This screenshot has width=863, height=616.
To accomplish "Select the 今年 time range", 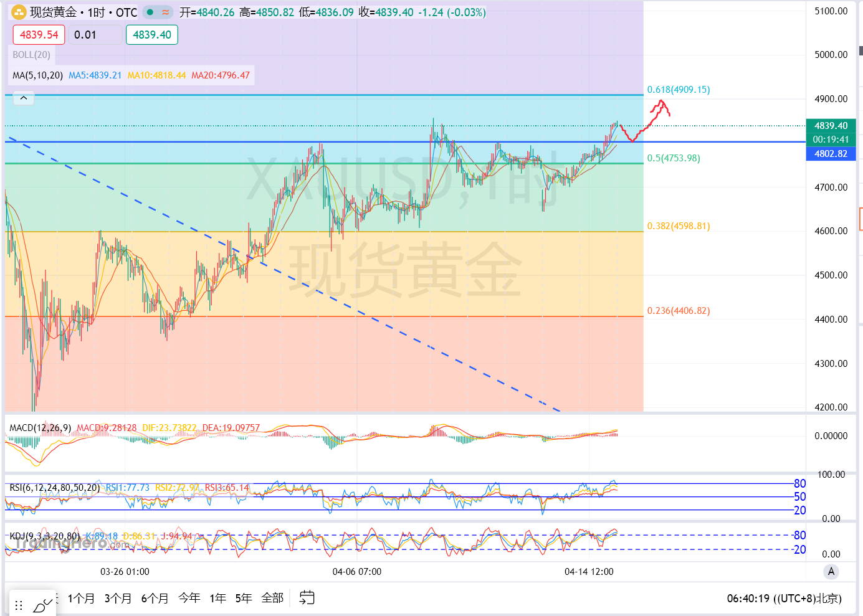I will 189,599.
